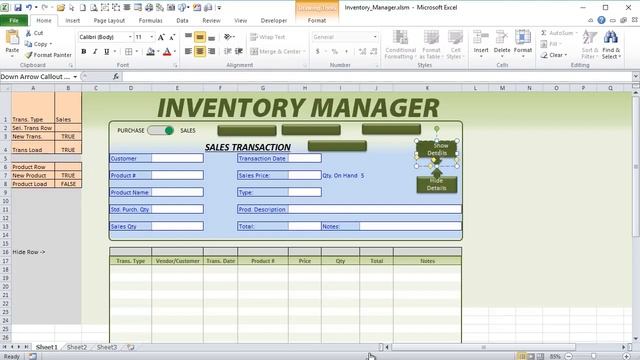Click the Customer input field
The height and width of the screenshot is (360, 640).
tap(177, 158)
